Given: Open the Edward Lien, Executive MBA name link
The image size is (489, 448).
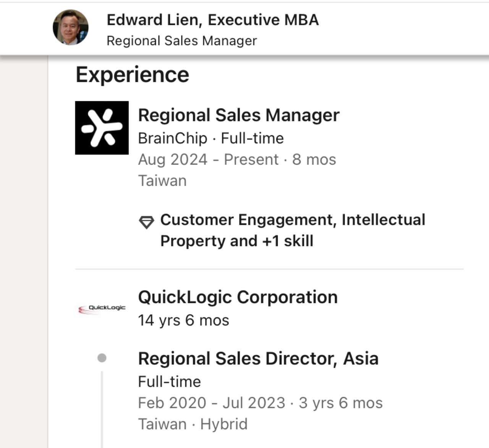Looking at the screenshot, I should pyautogui.click(x=212, y=20).
